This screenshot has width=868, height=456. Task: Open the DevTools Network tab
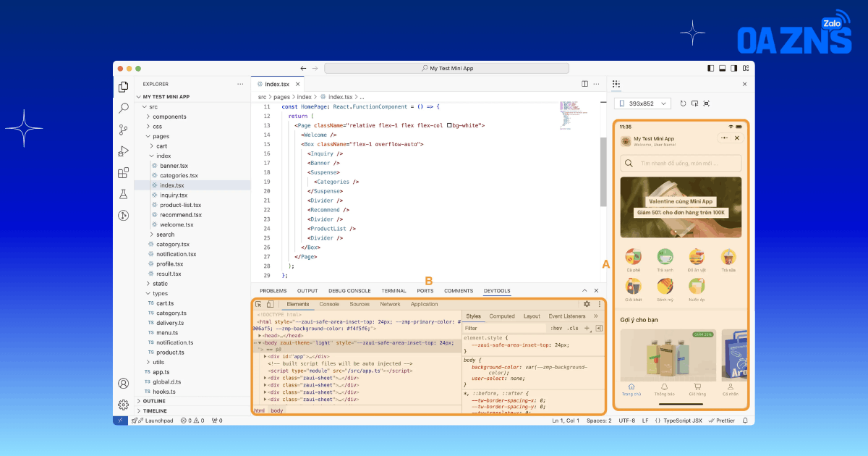coord(390,305)
